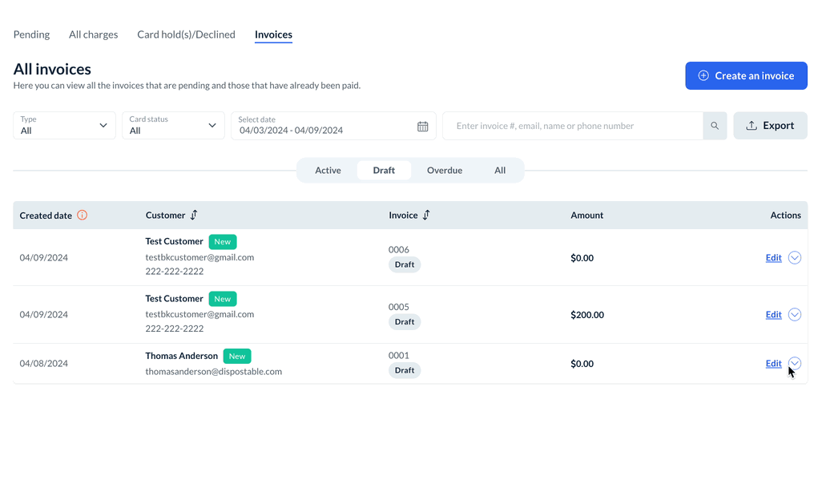Export the invoices list
The width and height of the screenshot is (822, 504).
click(x=770, y=126)
